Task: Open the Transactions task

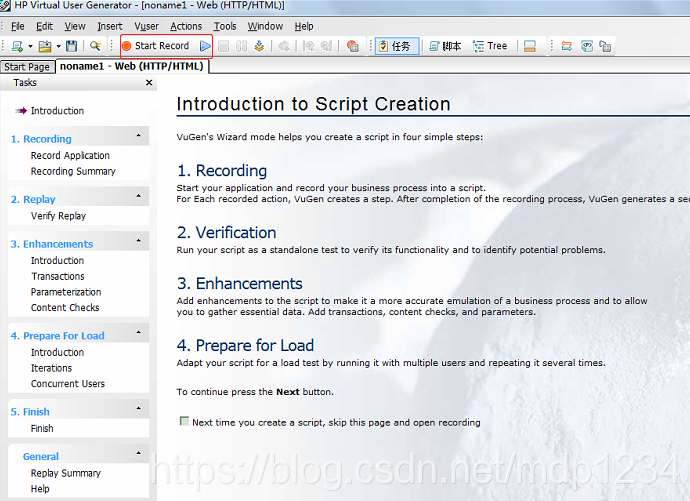Action: click(58, 276)
